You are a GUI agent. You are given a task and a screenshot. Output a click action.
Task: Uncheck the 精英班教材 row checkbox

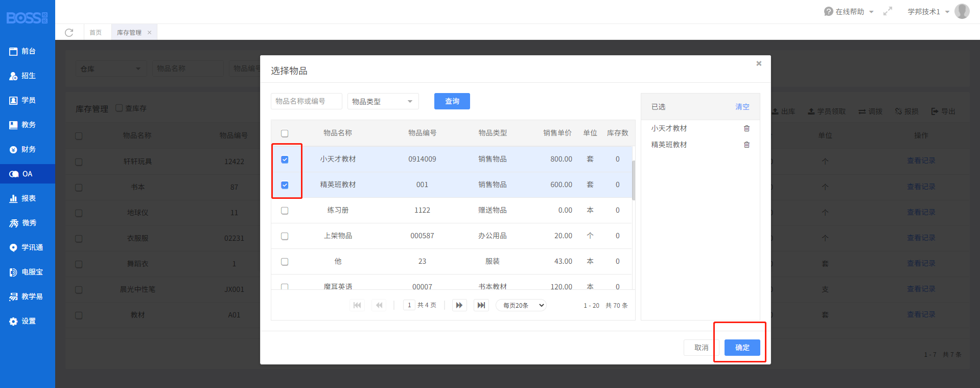[x=285, y=185]
